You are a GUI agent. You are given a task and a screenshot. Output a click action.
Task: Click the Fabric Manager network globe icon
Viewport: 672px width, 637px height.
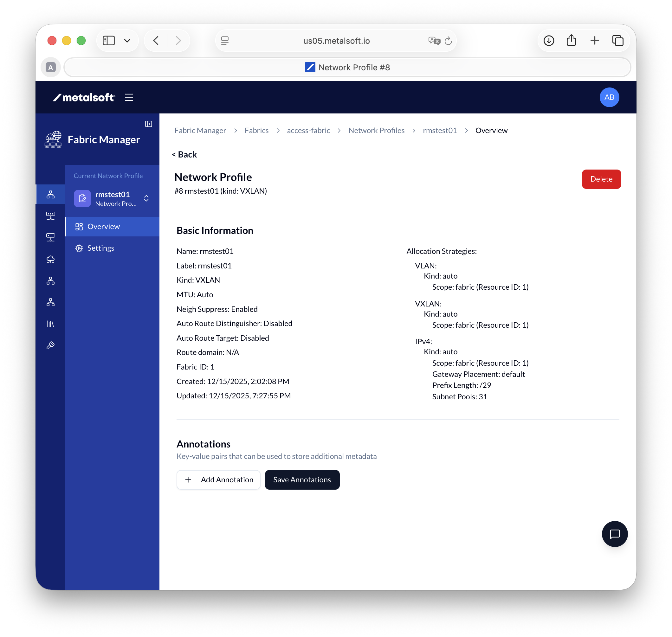[53, 139]
